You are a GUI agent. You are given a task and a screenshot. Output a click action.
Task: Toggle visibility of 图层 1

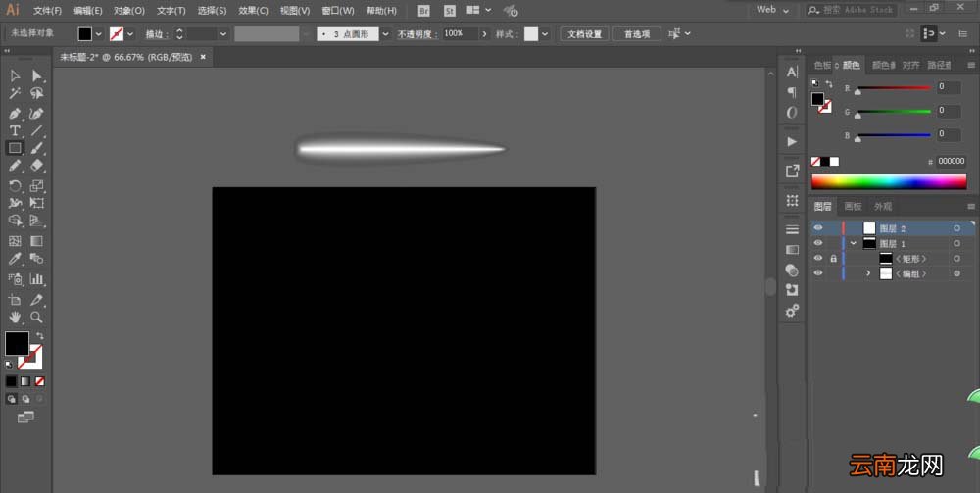pyautogui.click(x=818, y=243)
